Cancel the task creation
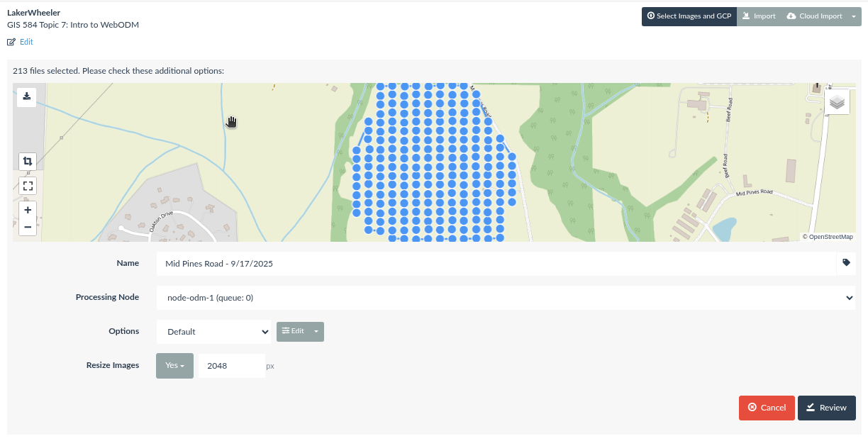 pos(766,408)
